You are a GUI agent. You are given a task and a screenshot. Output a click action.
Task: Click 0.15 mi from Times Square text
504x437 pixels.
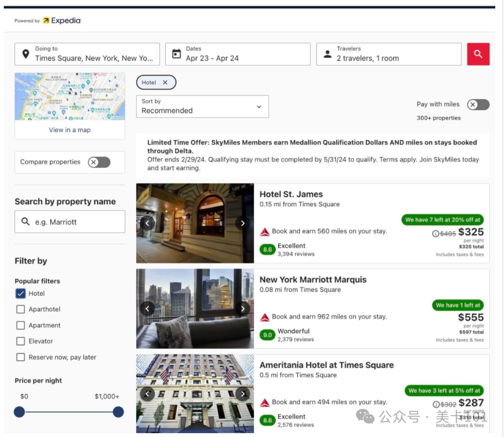tap(299, 204)
